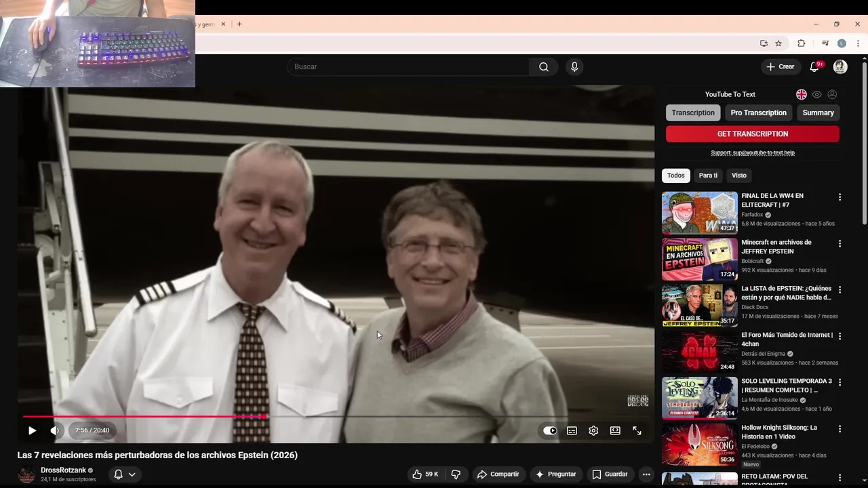Click the video progress bar scrubber
This screenshot has height=488, width=868.
click(264, 416)
